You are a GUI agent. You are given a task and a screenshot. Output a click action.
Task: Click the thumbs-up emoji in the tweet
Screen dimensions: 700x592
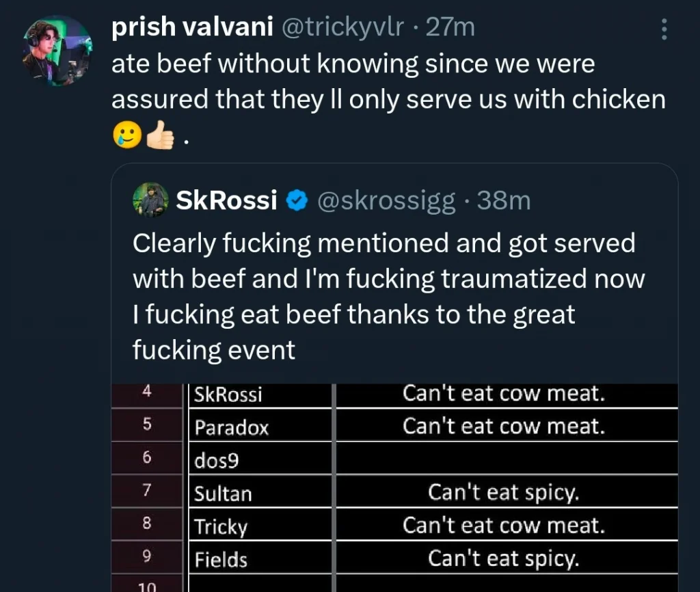point(159,133)
